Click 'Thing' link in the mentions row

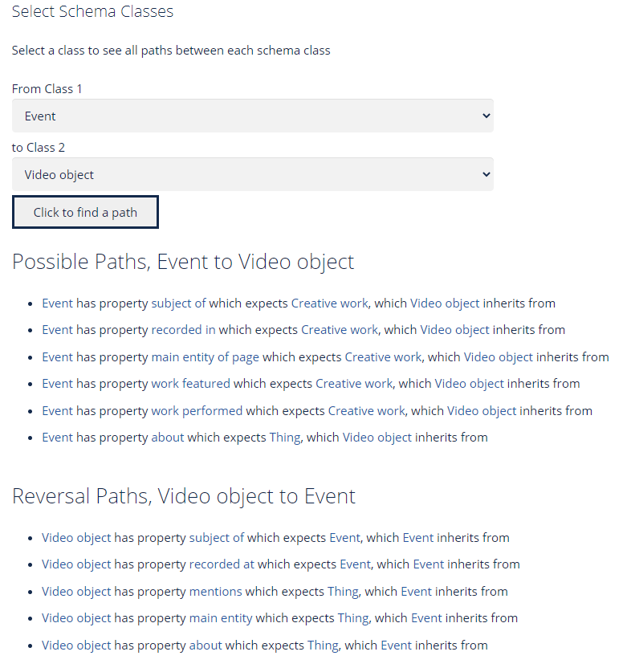coord(343,592)
